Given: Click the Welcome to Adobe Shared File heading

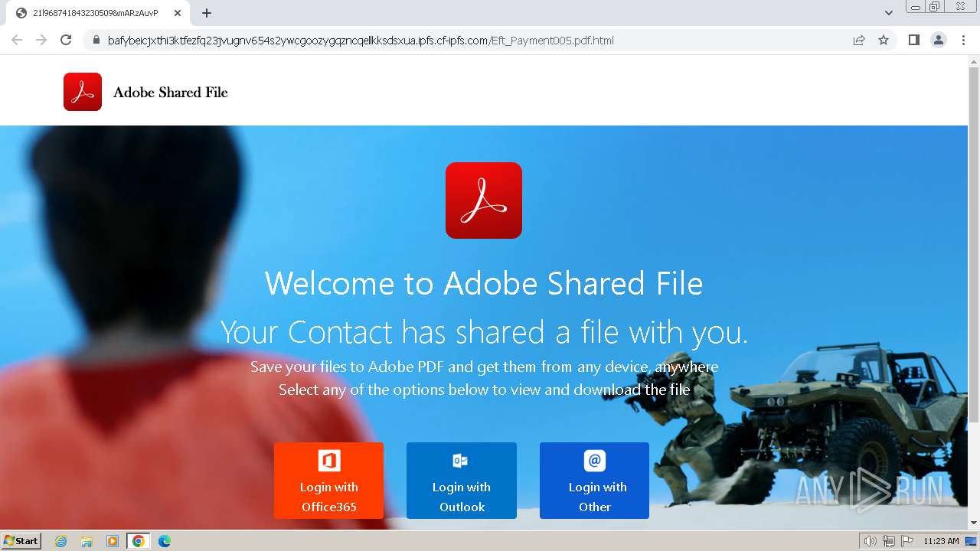Looking at the screenshot, I should 484,283.
